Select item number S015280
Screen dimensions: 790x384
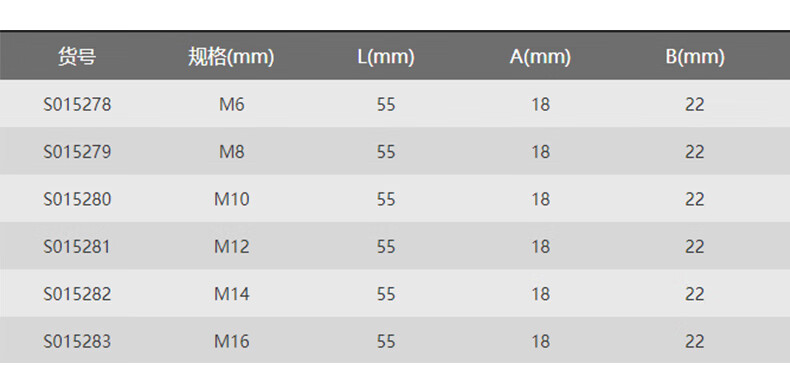point(77,199)
